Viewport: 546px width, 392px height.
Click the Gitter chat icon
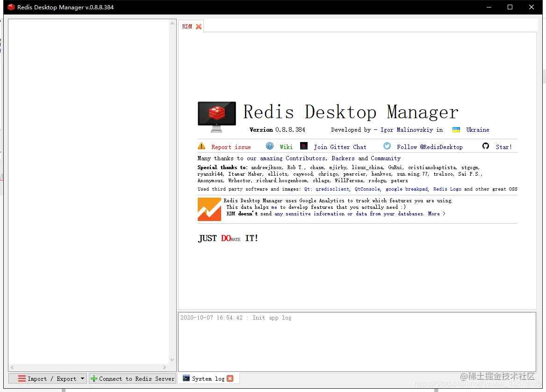pos(304,146)
